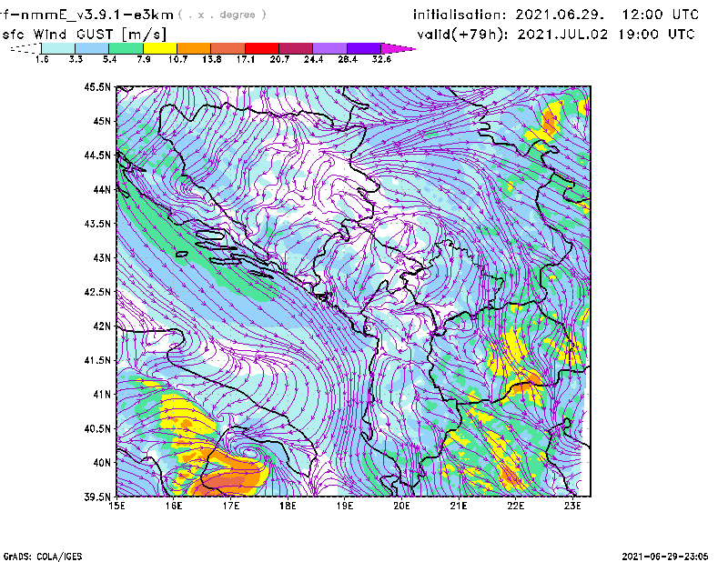Click the 21E longitude label

[459, 506]
